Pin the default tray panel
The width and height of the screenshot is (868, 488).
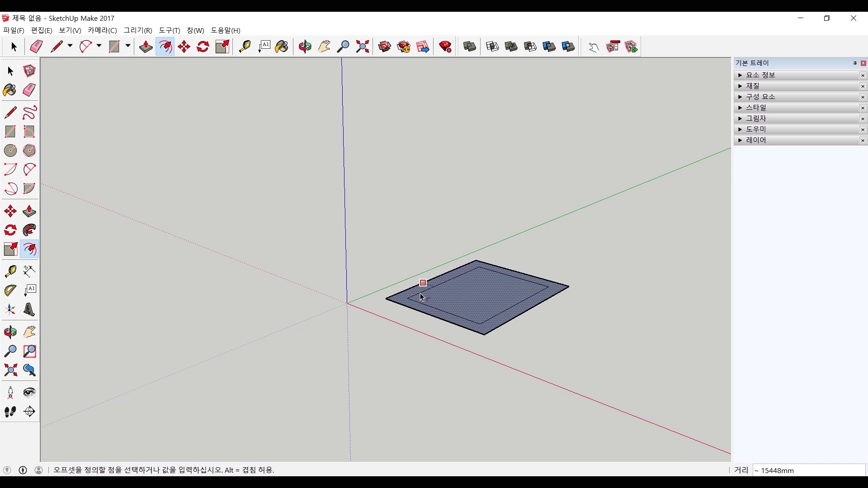point(854,63)
